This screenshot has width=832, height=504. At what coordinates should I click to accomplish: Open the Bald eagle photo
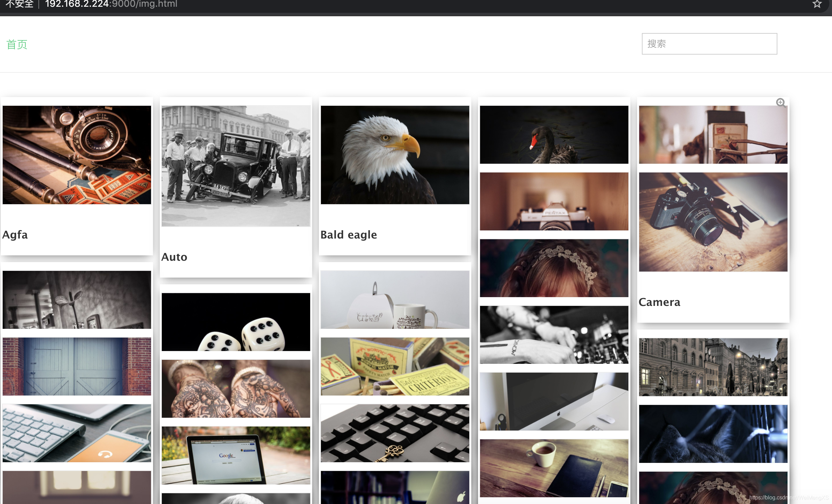395,155
